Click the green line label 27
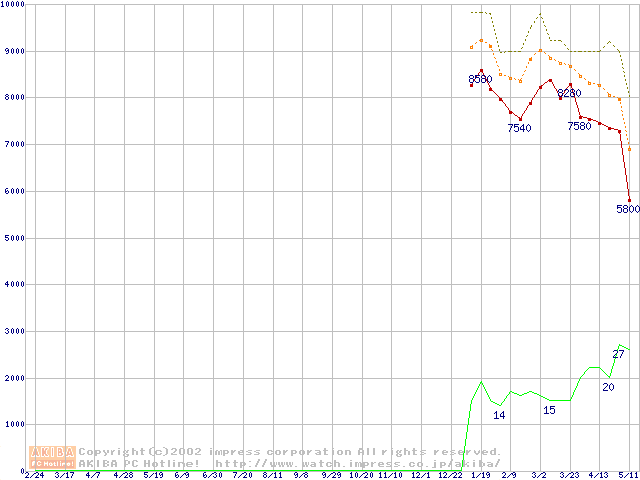The width and height of the screenshot is (640, 480). pyautogui.click(x=619, y=353)
